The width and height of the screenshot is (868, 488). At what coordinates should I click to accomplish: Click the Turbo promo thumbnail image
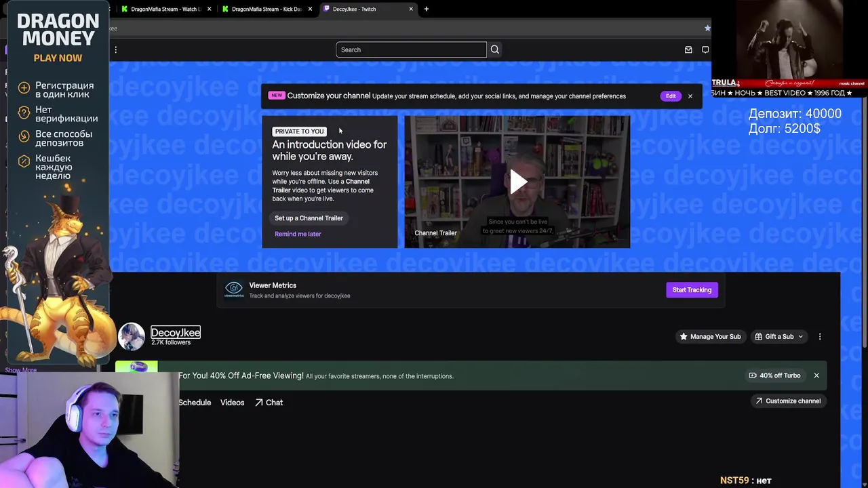(x=136, y=367)
